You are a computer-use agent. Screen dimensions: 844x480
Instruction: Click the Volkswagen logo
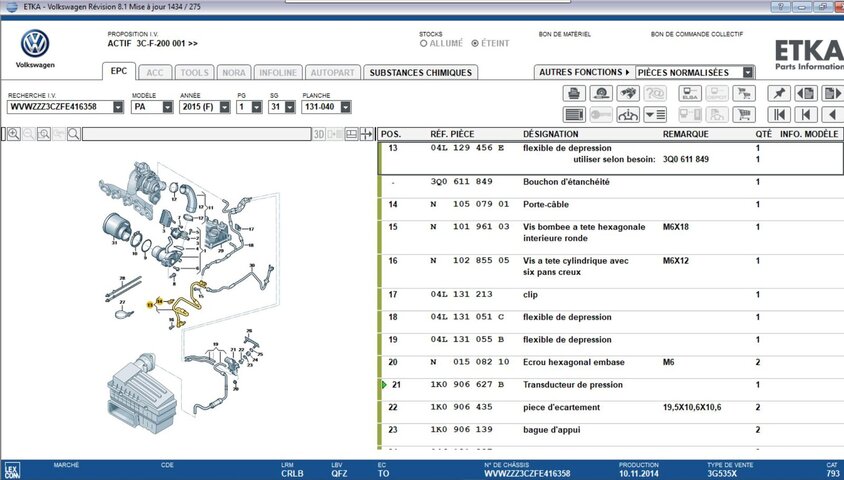click(35, 44)
